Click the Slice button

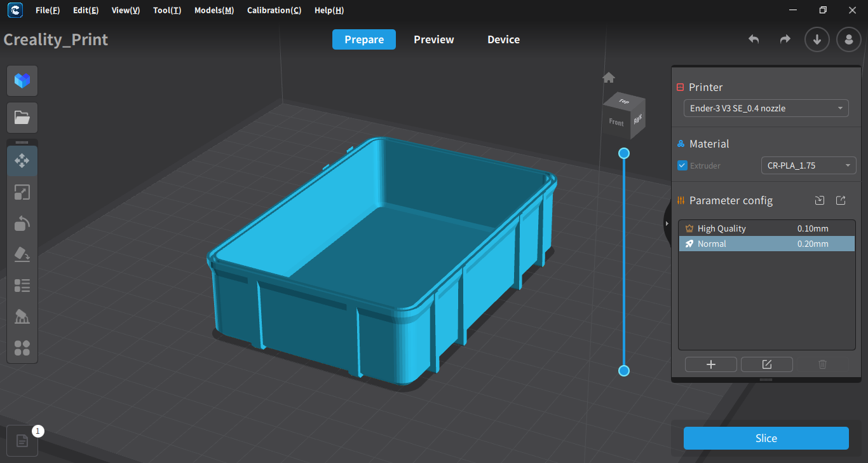pyautogui.click(x=766, y=438)
